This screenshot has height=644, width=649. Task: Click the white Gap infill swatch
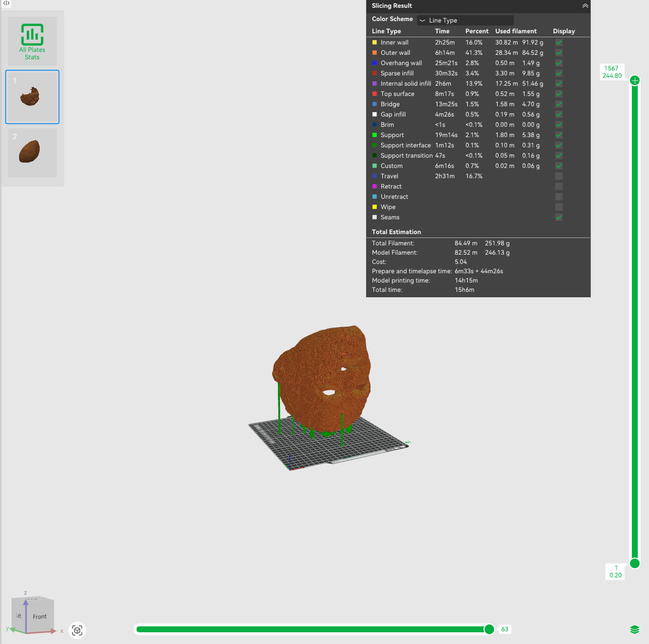[x=374, y=115]
